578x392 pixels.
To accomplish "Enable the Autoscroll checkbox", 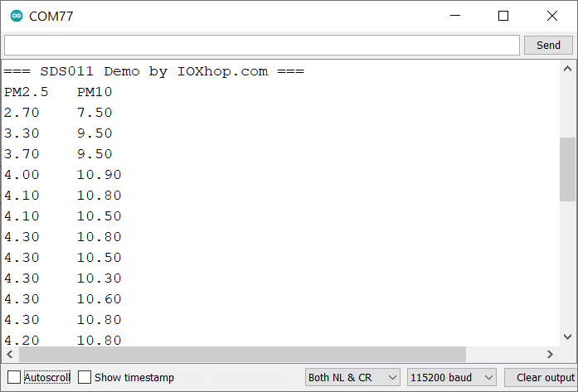I will (x=14, y=377).
